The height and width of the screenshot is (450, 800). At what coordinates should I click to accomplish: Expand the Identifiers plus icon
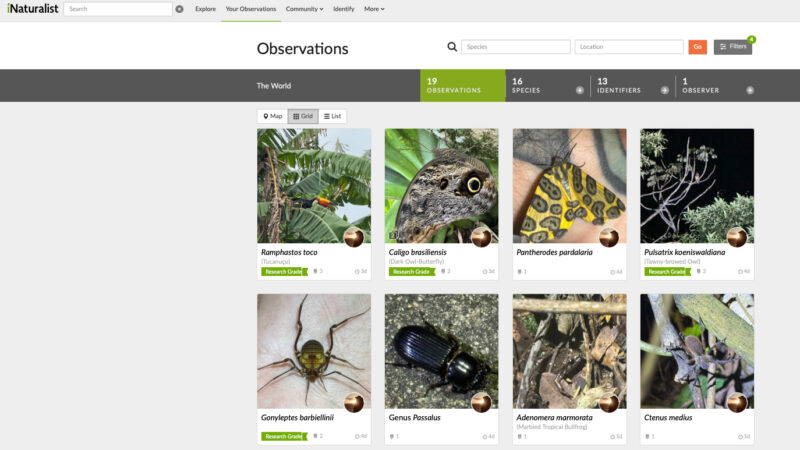tap(665, 90)
